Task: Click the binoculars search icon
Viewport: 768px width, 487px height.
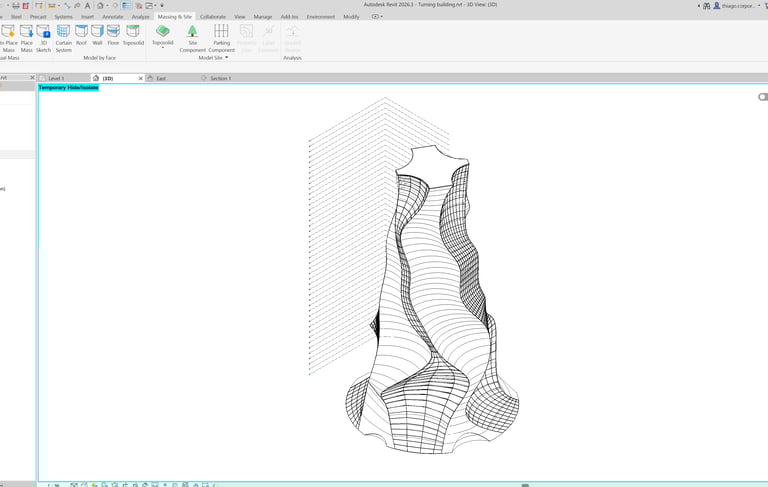Action: (706, 6)
